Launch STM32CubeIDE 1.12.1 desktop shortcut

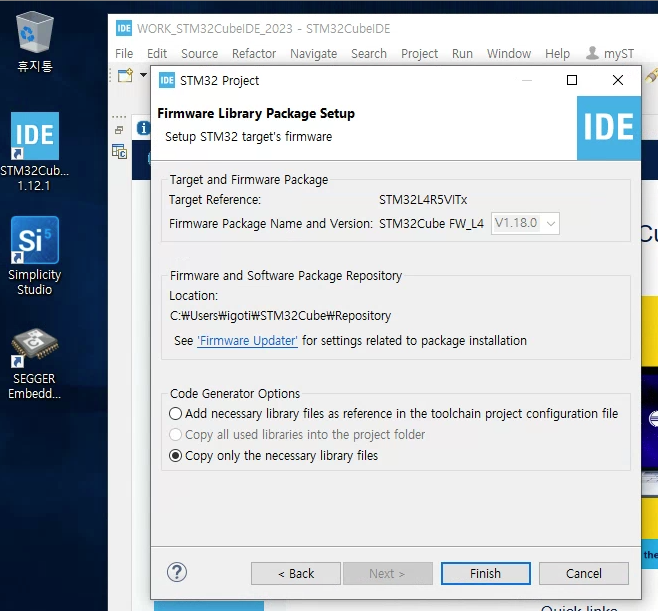click(x=35, y=152)
